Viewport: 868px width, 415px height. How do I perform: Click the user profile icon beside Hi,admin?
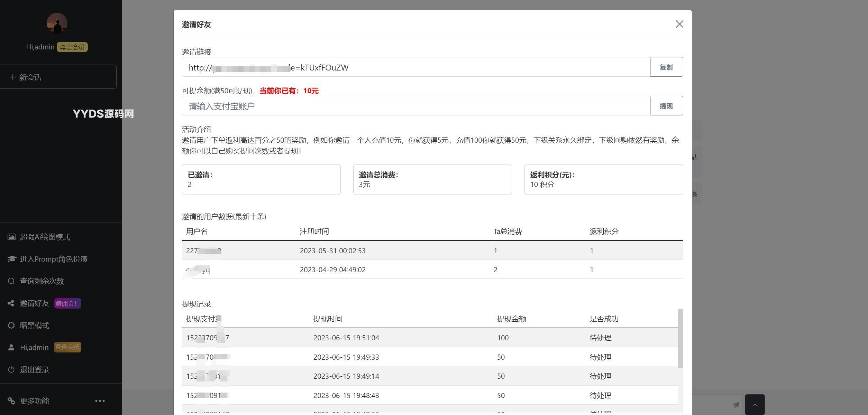click(x=11, y=347)
